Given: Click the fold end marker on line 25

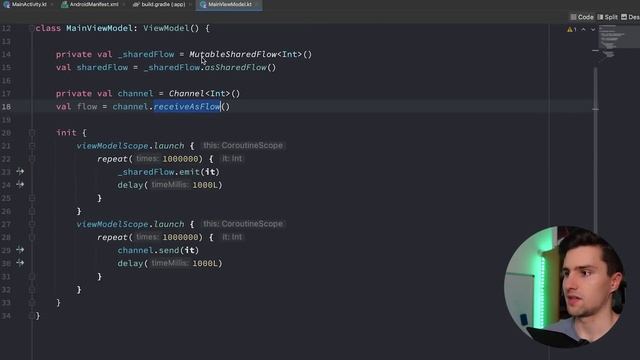Looking at the screenshot, I should 31,198.
